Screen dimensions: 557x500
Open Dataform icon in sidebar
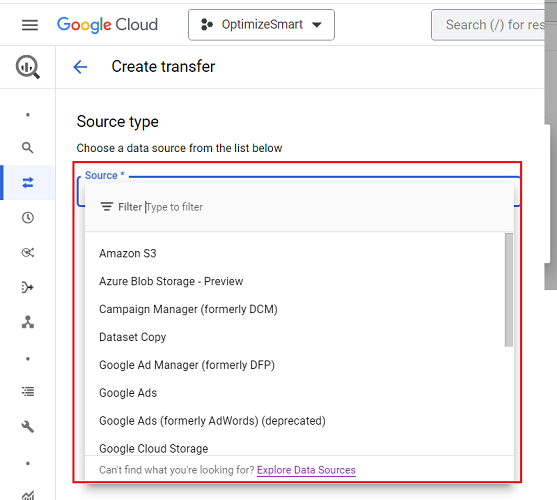coord(28,287)
